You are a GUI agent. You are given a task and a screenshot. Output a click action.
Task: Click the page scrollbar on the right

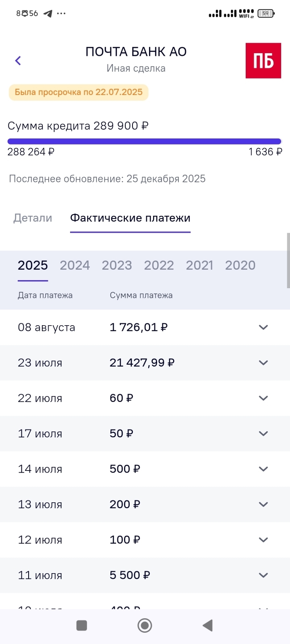tap(288, 260)
